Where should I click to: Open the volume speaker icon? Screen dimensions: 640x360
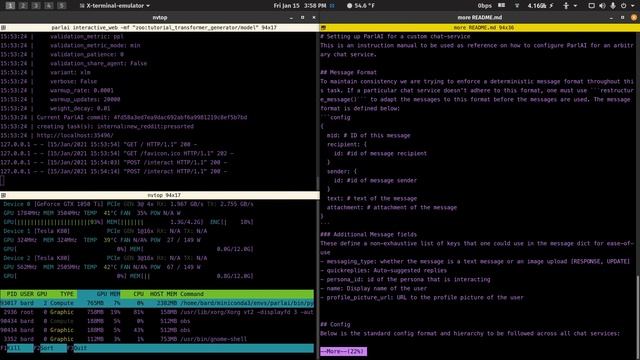(602, 6)
